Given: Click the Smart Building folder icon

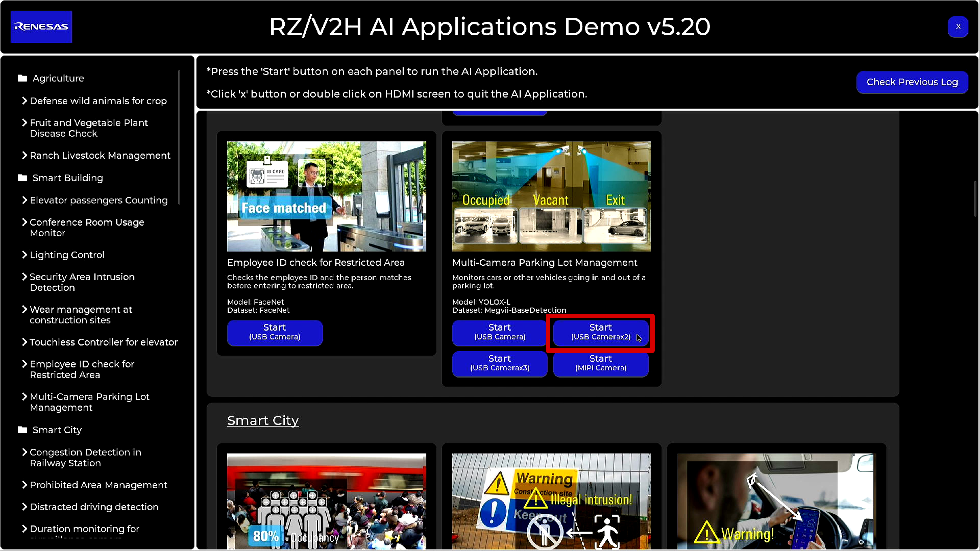Looking at the screenshot, I should click(x=22, y=178).
